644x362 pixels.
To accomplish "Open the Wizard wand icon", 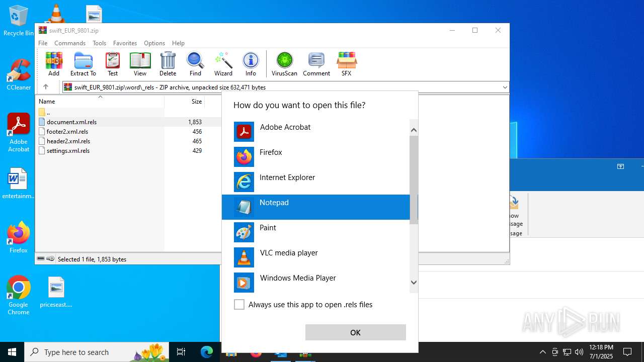I will pyautogui.click(x=223, y=64).
